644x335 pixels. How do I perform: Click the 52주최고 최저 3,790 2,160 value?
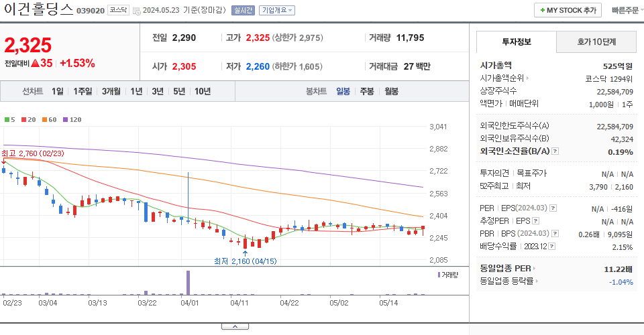(611, 187)
